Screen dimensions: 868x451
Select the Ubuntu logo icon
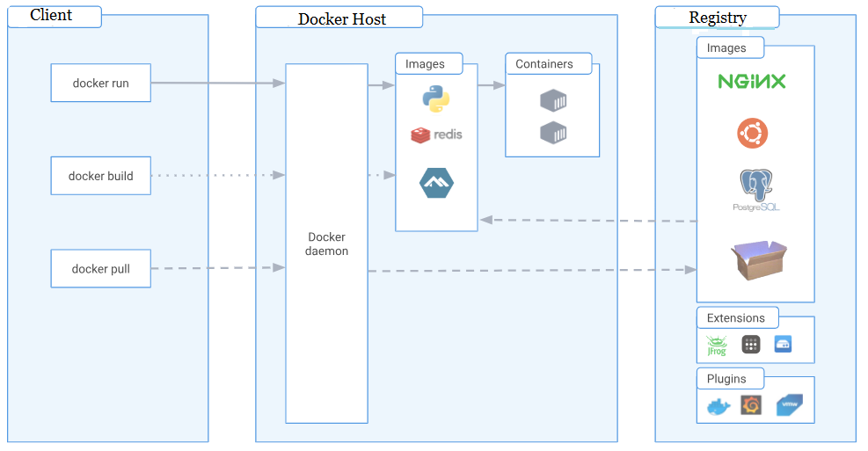(x=752, y=134)
